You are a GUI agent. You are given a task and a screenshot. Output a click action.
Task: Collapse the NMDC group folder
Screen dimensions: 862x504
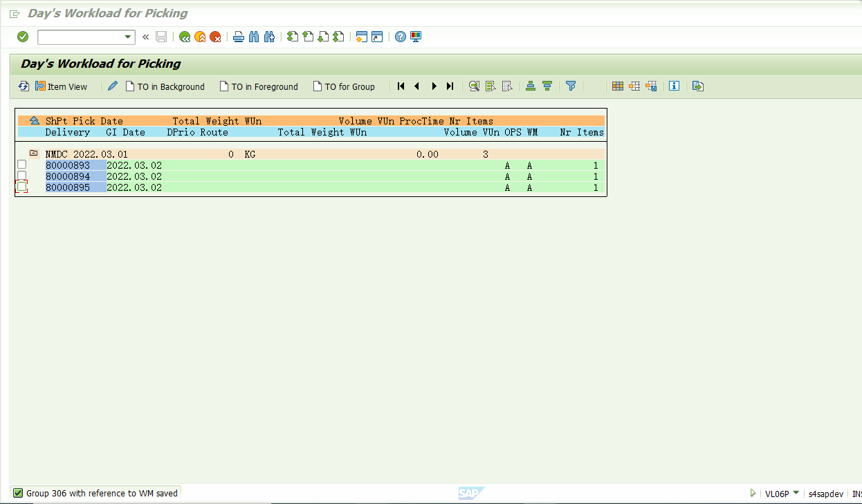33,153
